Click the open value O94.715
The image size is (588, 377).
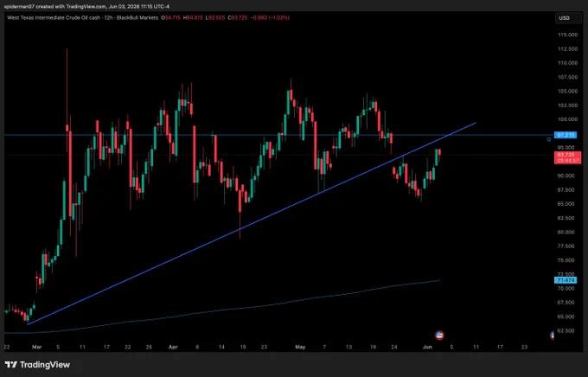coord(170,17)
